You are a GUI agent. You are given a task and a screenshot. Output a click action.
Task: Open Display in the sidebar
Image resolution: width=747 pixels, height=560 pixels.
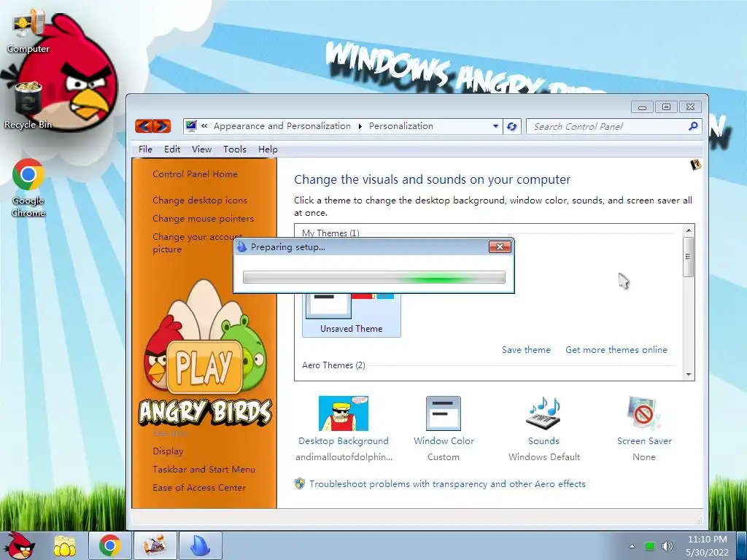coord(168,451)
